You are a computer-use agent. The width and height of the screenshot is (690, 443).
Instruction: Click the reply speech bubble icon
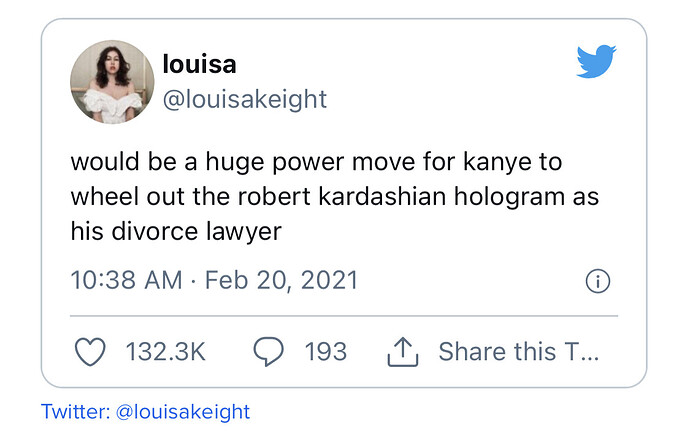(267, 351)
